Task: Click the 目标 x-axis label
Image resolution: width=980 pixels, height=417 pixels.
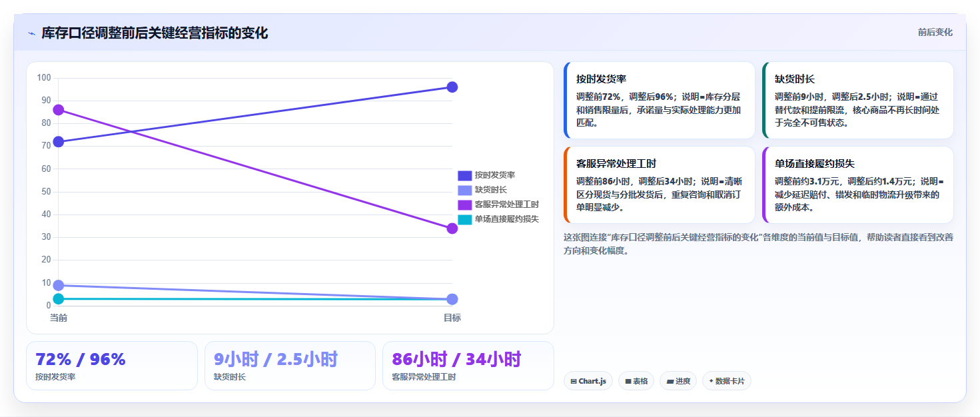Action: pyautogui.click(x=452, y=318)
